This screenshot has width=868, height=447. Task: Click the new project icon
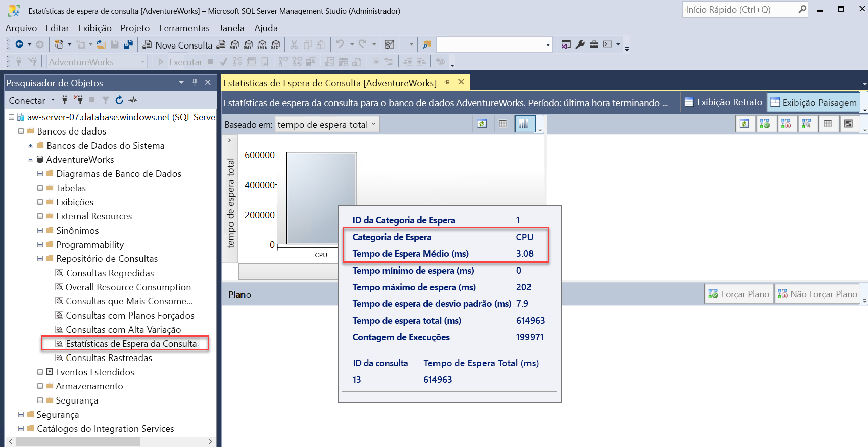coord(59,44)
